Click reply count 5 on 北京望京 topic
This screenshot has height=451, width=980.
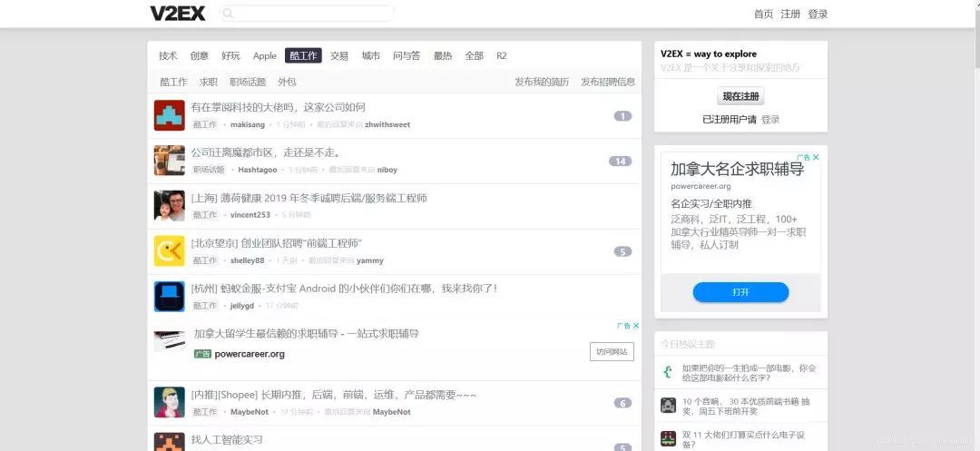[622, 251]
